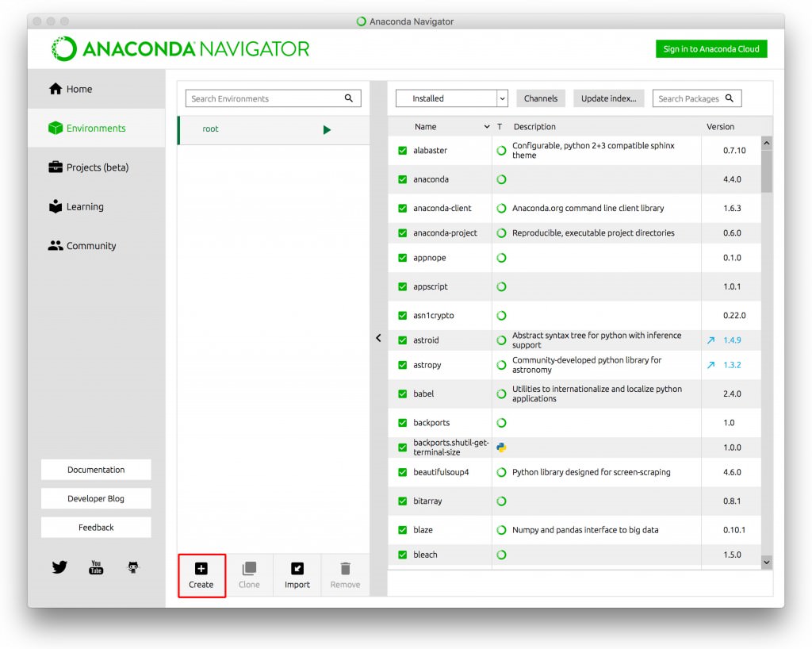Viewport: 812px width, 649px height.
Task: Open the Developer Blog button
Action: (x=96, y=499)
